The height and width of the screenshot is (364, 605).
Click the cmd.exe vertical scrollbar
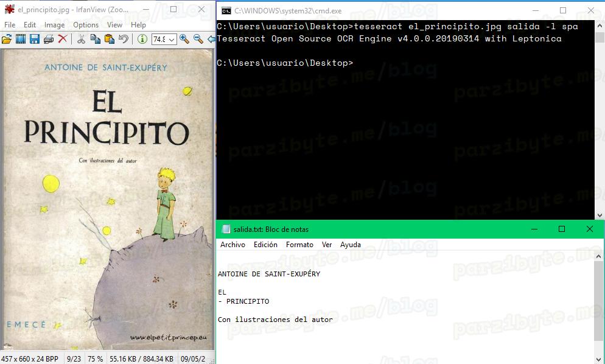point(599,122)
